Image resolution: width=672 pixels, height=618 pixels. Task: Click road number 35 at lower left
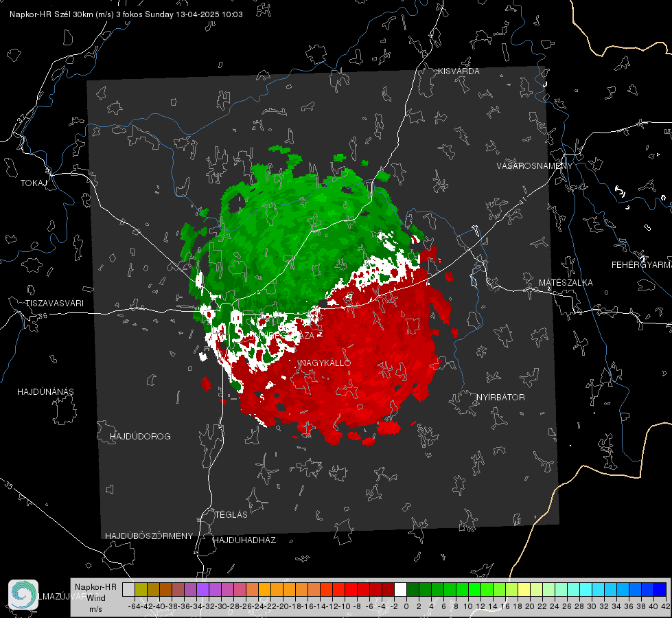[9, 485]
